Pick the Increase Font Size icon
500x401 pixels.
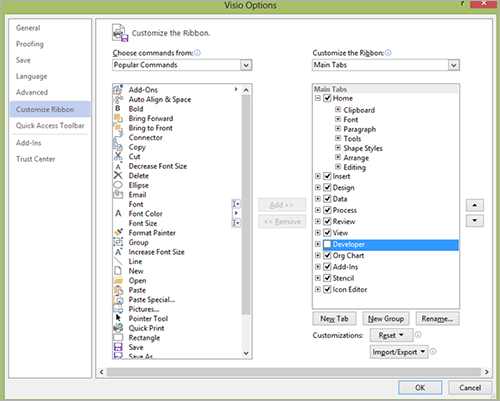click(x=118, y=252)
